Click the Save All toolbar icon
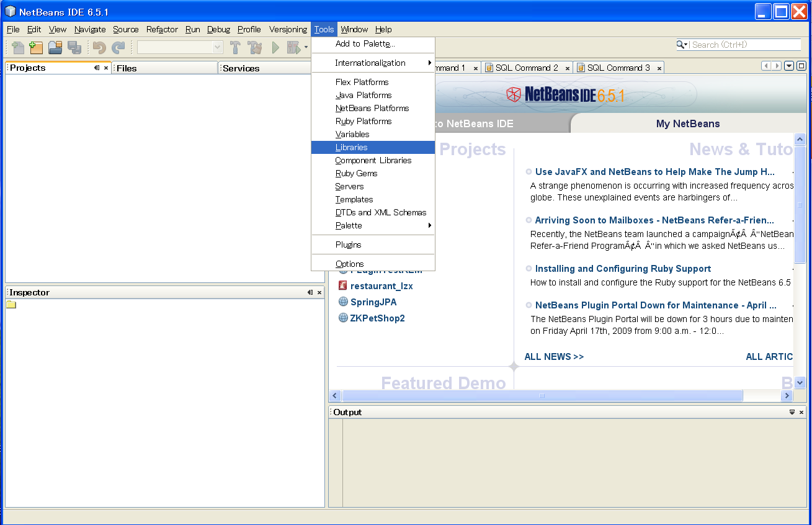The image size is (812, 525). pyautogui.click(x=74, y=47)
